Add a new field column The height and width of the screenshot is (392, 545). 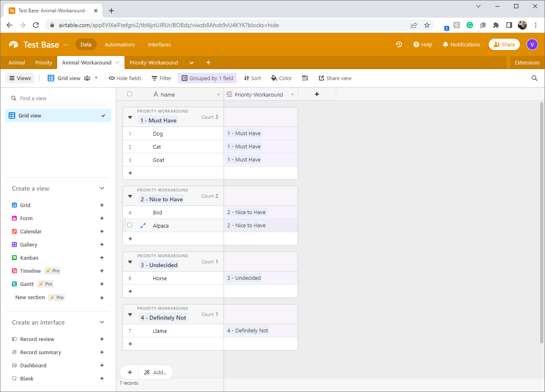tap(317, 94)
